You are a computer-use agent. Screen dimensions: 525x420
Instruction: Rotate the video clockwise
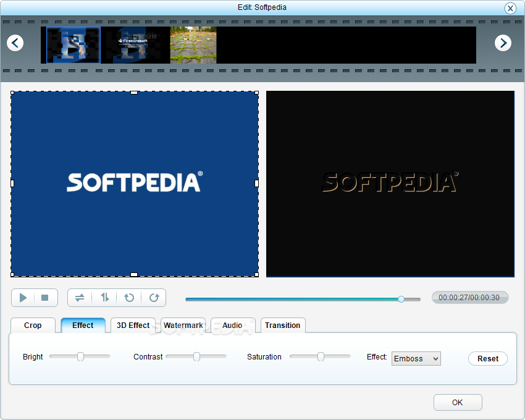(154, 298)
